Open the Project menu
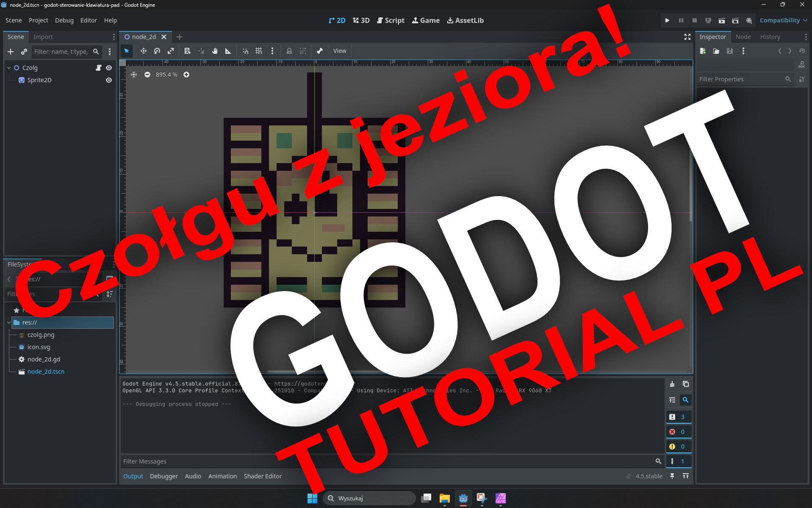The width and height of the screenshot is (812, 508). point(38,20)
